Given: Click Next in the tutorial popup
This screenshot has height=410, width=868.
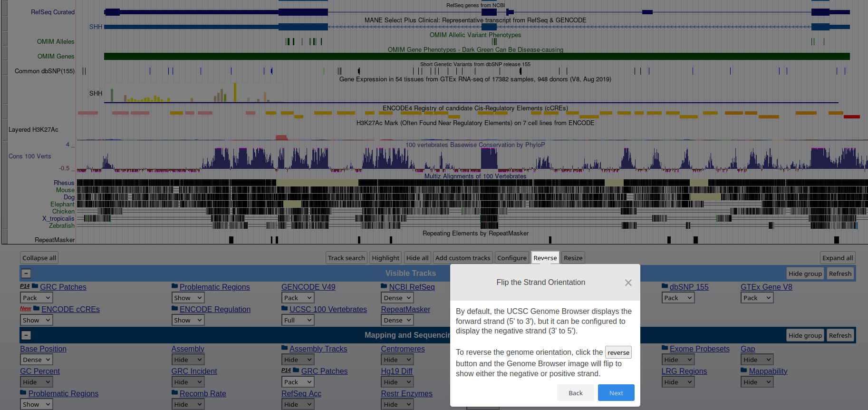Looking at the screenshot, I should (x=616, y=393).
